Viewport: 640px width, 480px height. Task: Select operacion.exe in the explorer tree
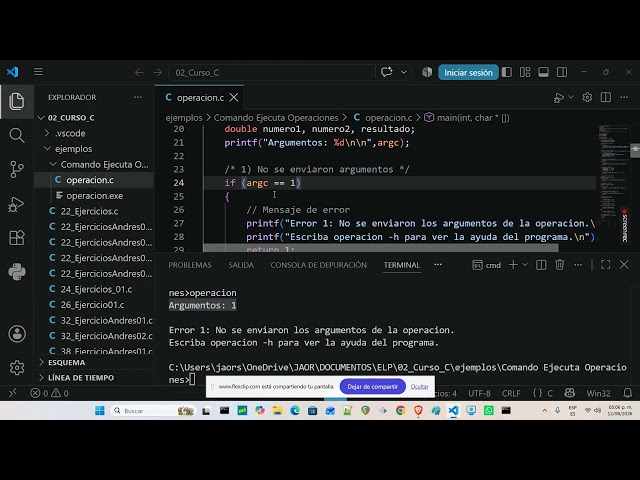click(x=95, y=196)
